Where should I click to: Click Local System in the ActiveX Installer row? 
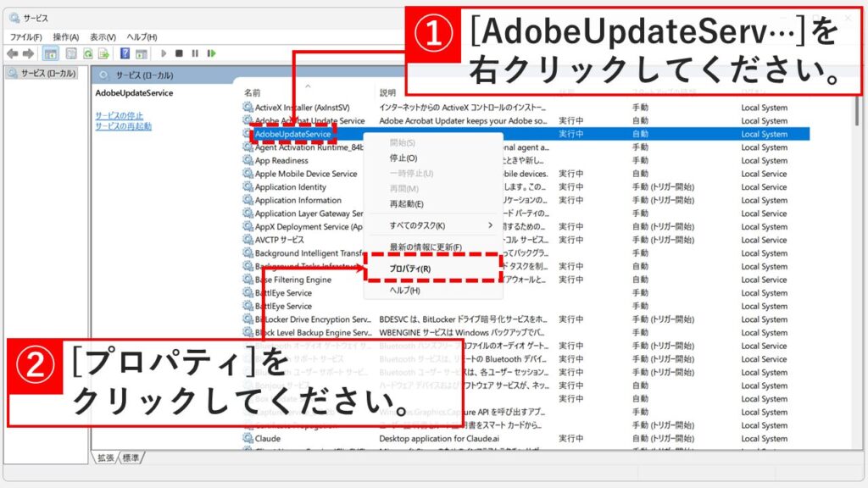pos(764,108)
